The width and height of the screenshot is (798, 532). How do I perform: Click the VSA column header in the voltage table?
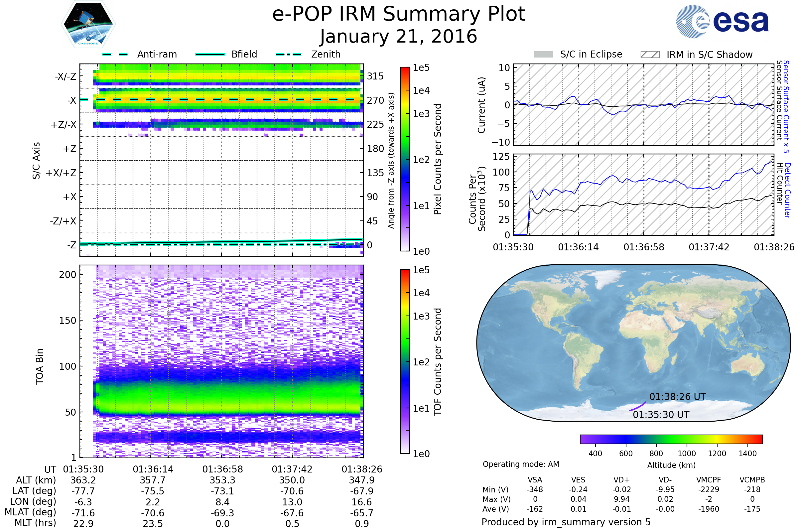pyautogui.click(x=535, y=480)
